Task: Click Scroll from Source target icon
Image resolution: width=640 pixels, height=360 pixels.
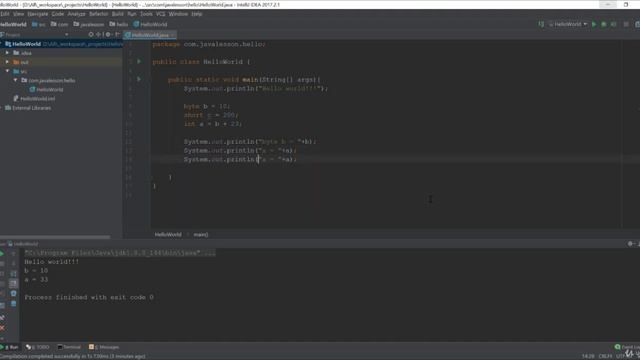Action: [91, 35]
